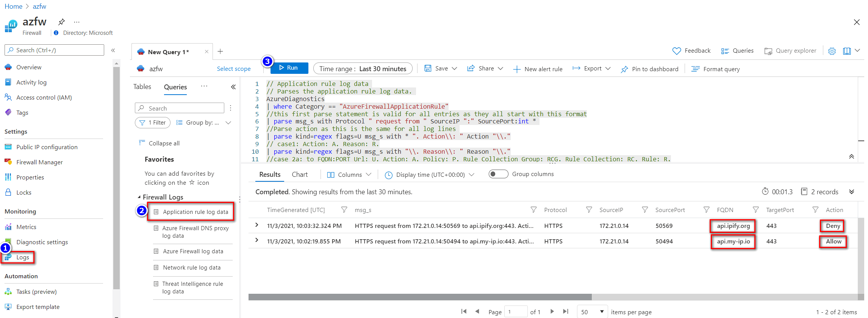Expand the 11/3/2021 10:02:19 PM result row
The width and height of the screenshot is (868, 318).
[x=257, y=240]
